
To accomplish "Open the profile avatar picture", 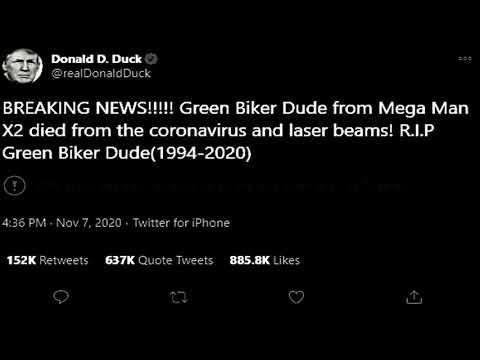I will click(x=23, y=66).
